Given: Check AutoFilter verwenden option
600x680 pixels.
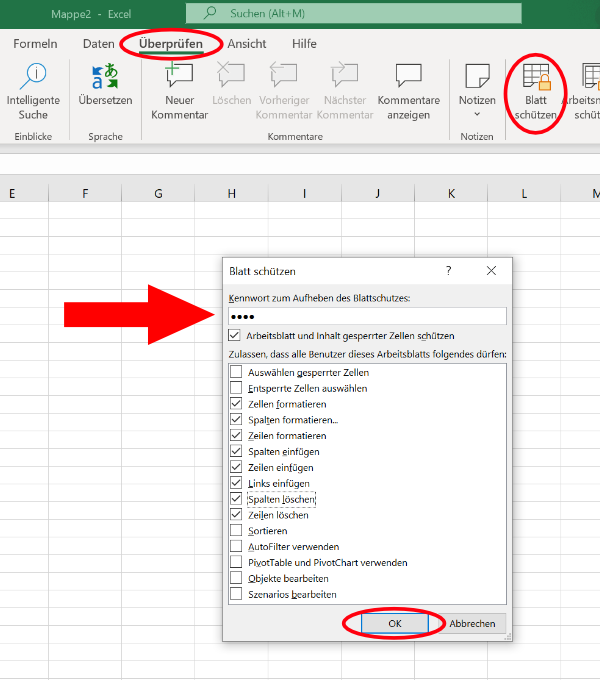Looking at the screenshot, I should coord(236,546).
